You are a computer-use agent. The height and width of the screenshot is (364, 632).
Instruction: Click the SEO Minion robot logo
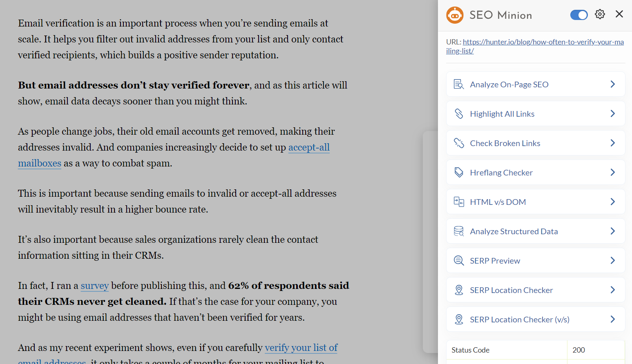click(455, 15)
